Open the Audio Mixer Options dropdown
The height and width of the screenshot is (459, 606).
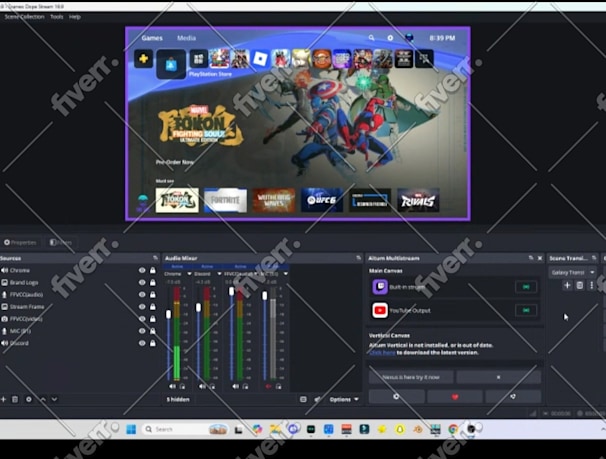pyautogui.click(x=344, y=400)
